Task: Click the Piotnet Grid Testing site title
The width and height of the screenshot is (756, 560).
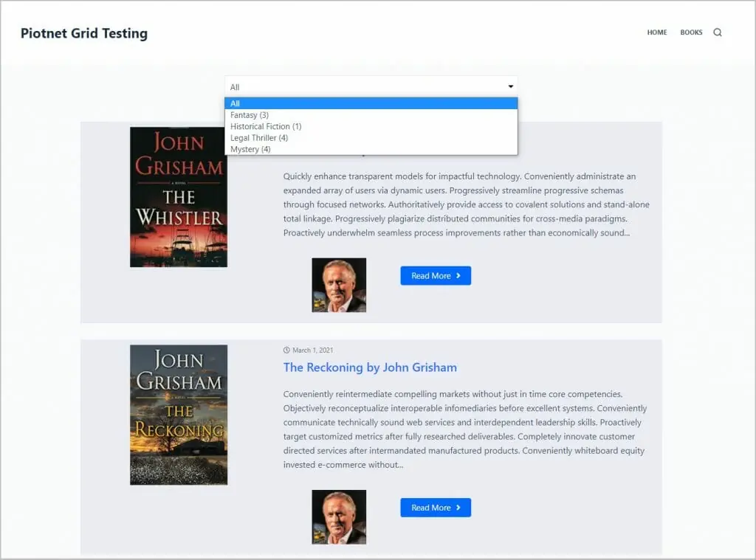Action: click(x=83, y=33)
